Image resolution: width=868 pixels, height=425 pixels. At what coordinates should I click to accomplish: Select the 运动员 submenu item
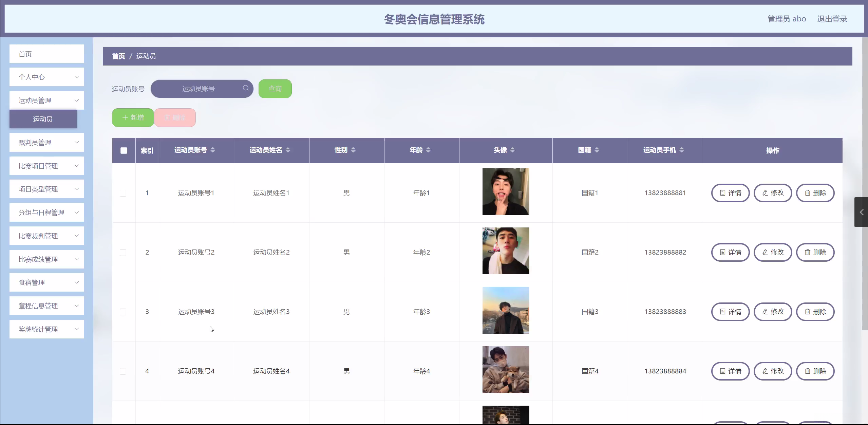tap(43, 119)
